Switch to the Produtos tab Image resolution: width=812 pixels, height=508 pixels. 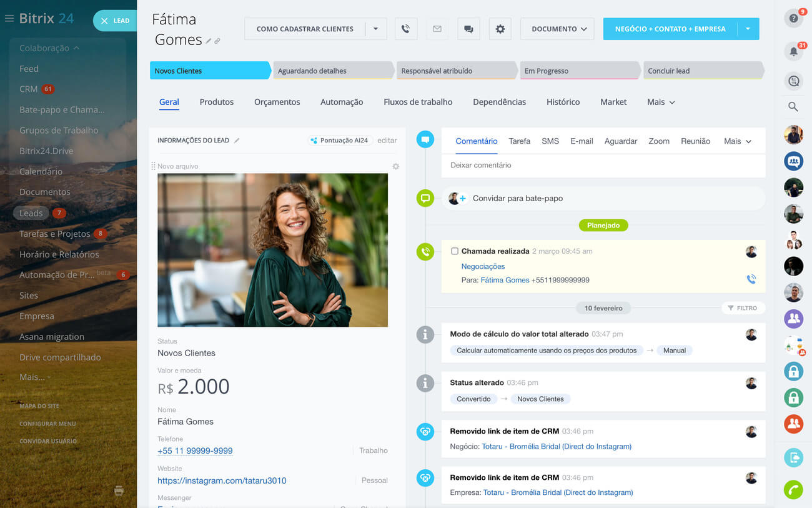pyautogui.click(x=216, y=102)
